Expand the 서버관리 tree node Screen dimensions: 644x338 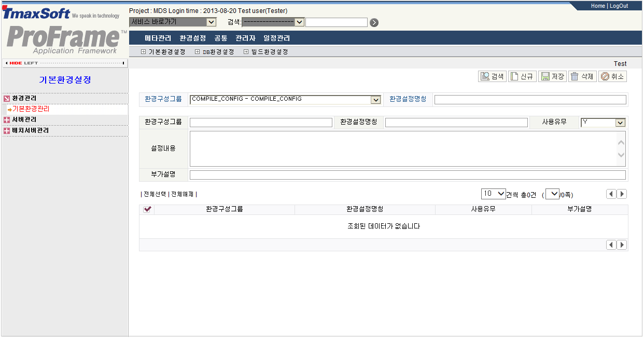7,120
